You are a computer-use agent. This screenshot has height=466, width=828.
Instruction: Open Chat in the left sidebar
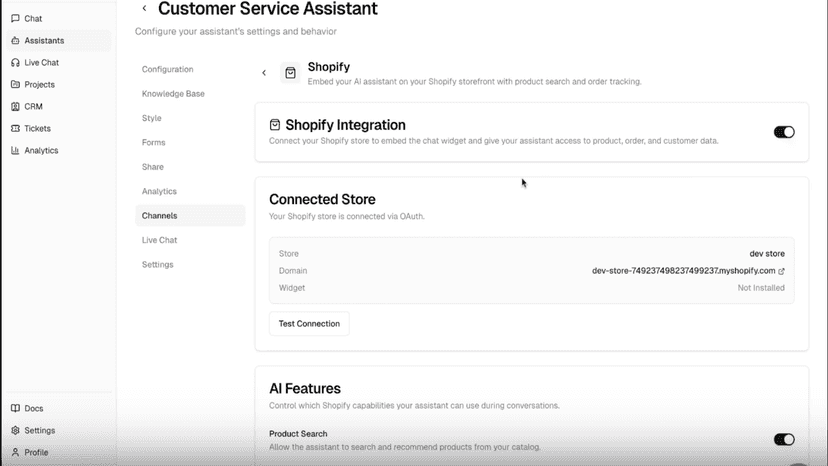[x=57, y=18]
